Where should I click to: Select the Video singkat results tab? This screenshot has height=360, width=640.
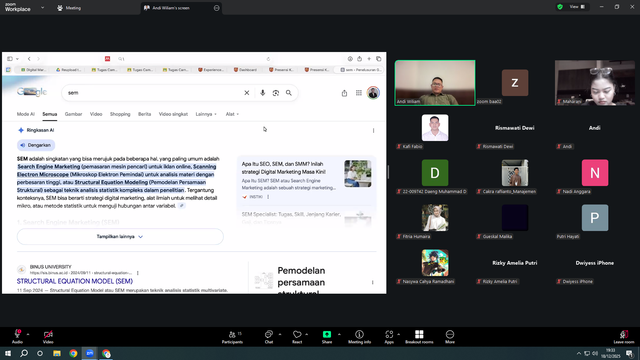[173, 114]
